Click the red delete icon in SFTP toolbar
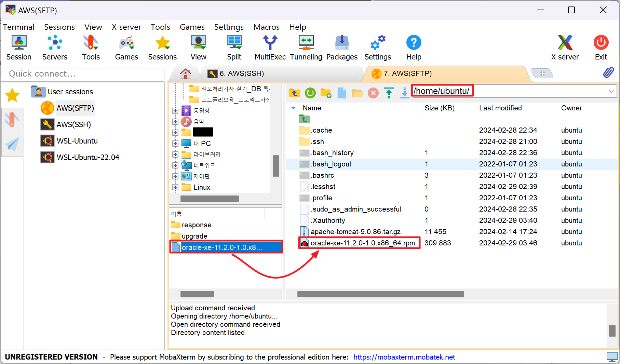The image size is (620, 364). (x=373, y=93)
